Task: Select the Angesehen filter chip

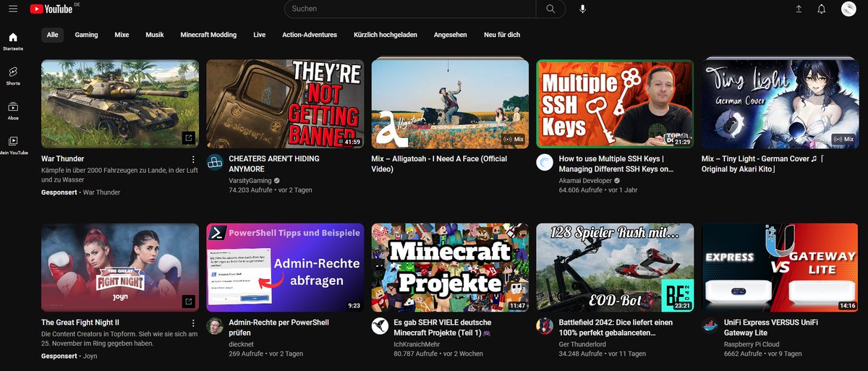Action: point(451,35)
